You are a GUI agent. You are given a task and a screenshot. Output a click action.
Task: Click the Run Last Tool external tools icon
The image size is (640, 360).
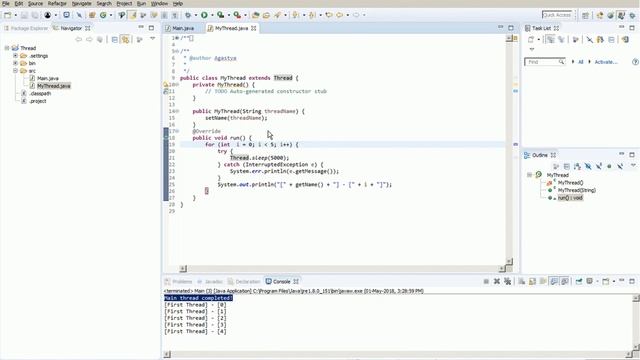pos(237,15)
